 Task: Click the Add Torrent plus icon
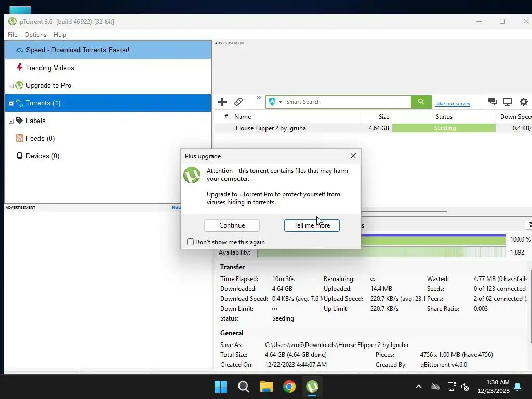222,102
